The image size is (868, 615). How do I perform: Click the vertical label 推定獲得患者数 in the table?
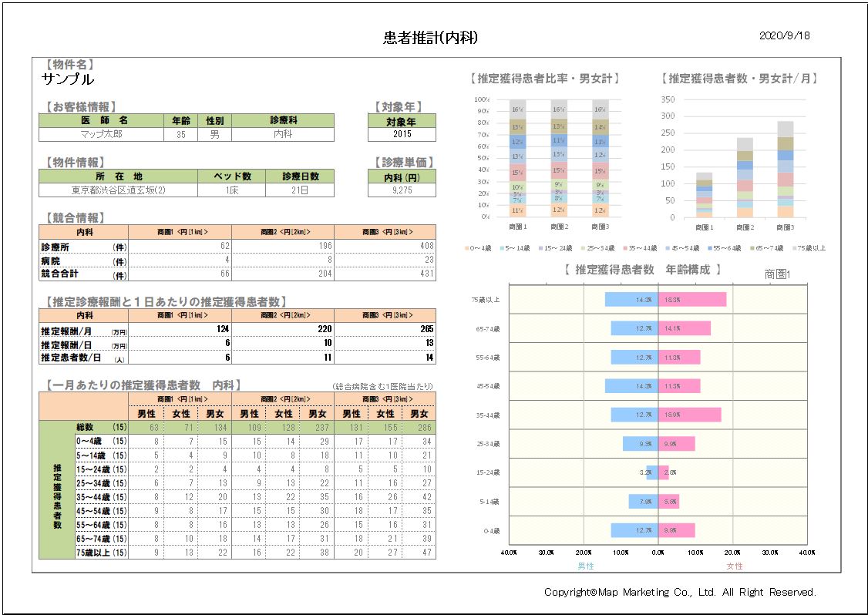pos(57,496)
